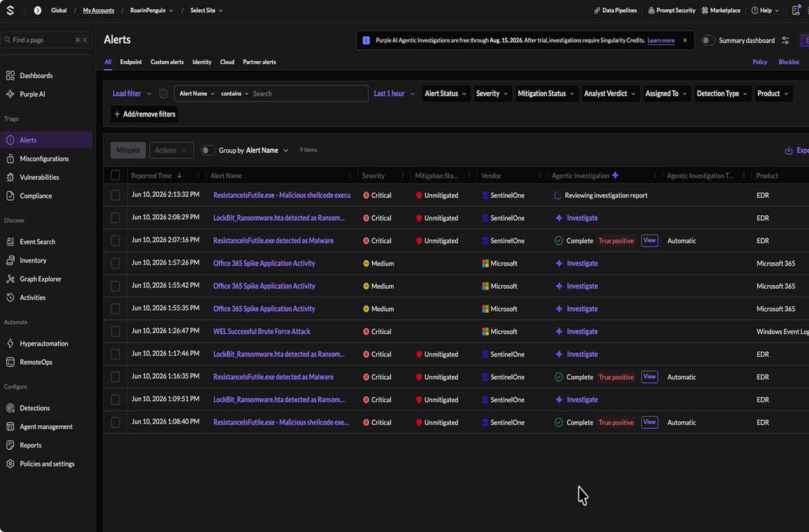Check the select-all checkbox in table header
The image size is (809, 532).
116,175
